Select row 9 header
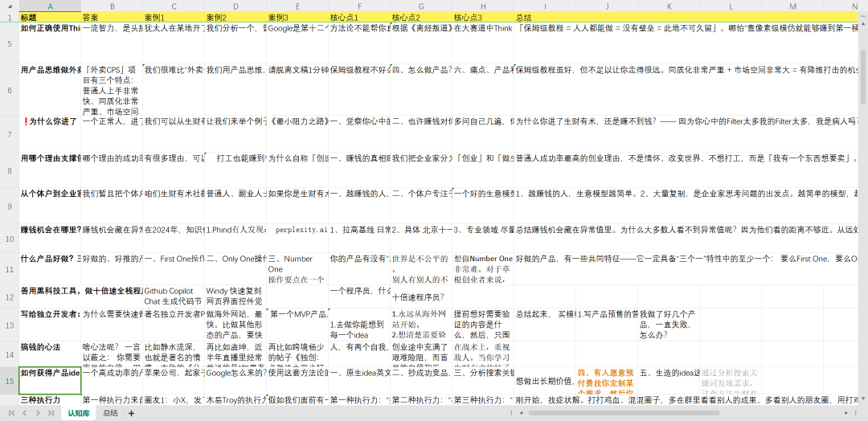The height and width of the screenshot is (421, 868). click(10, 206)
